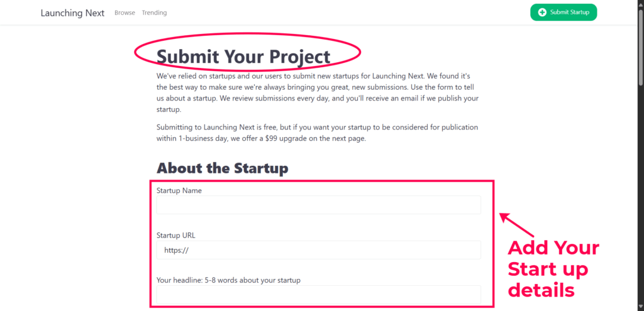Click the plus icon on Submit Startup
This screenshot has width=644, height=311.
pyautogui.click(x=542, y=13)
